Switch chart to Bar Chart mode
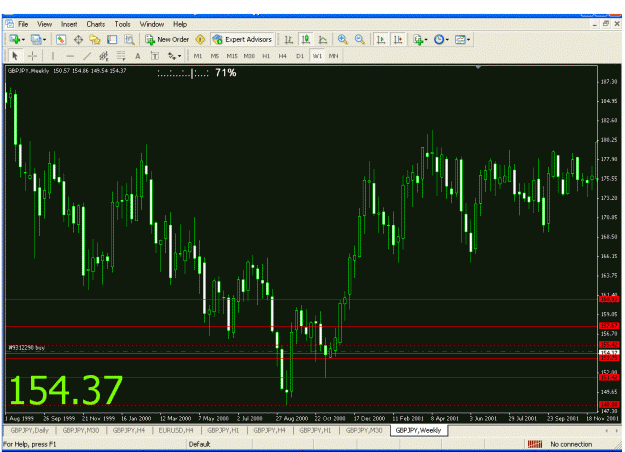This screenshot has width=625, height=452. pos(289,39)
